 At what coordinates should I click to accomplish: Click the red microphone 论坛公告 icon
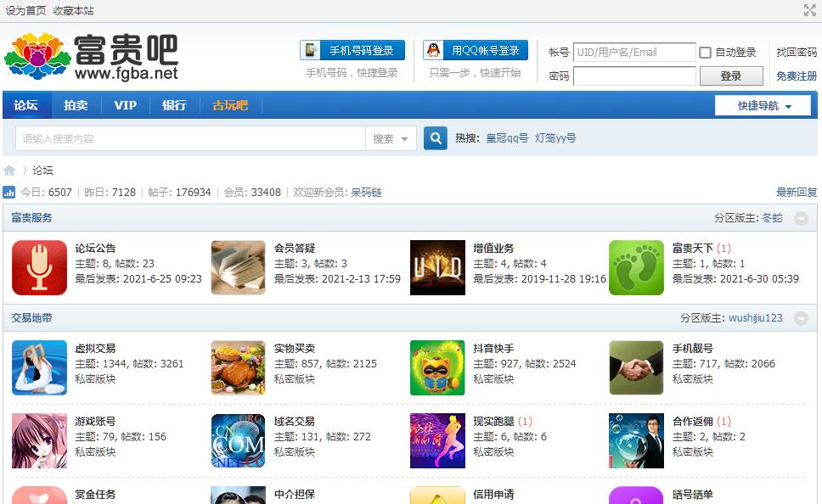[39, 267]
